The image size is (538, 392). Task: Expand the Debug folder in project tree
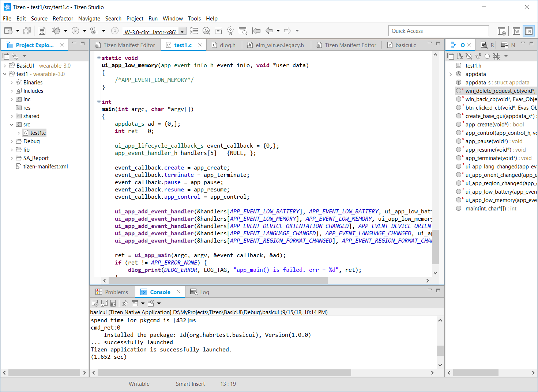click(x=12, y=141)
